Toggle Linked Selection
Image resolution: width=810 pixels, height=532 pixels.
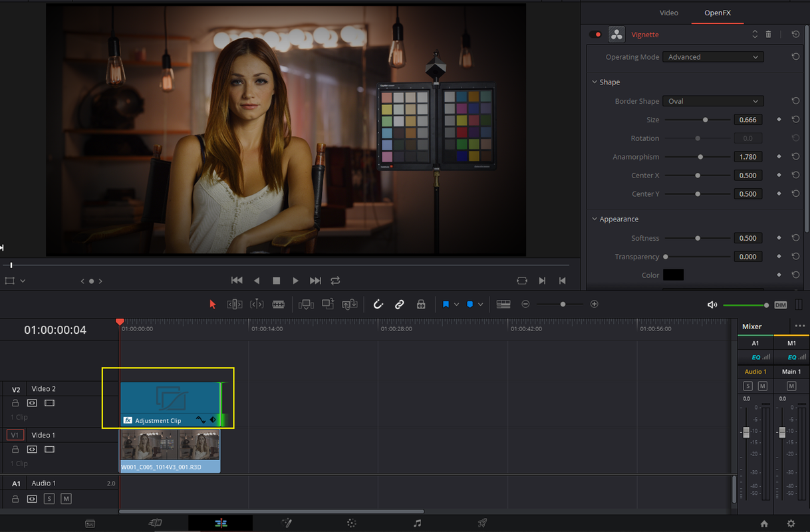400,304
